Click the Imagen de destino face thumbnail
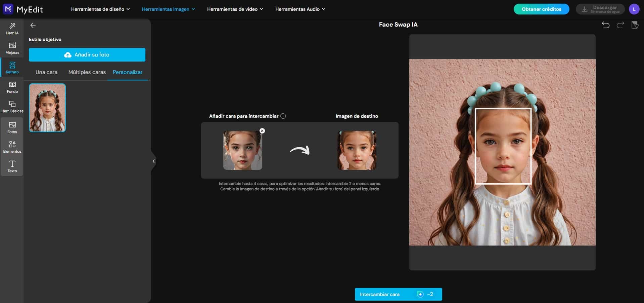This screenshot has width=644, height=303. tap(357, 150)
